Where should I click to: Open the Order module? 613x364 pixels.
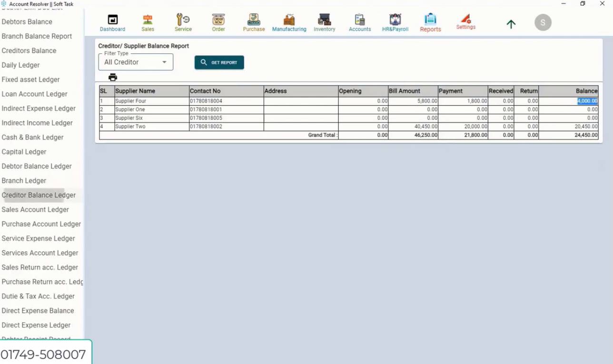pyautogui.click(x=218, y=21)
